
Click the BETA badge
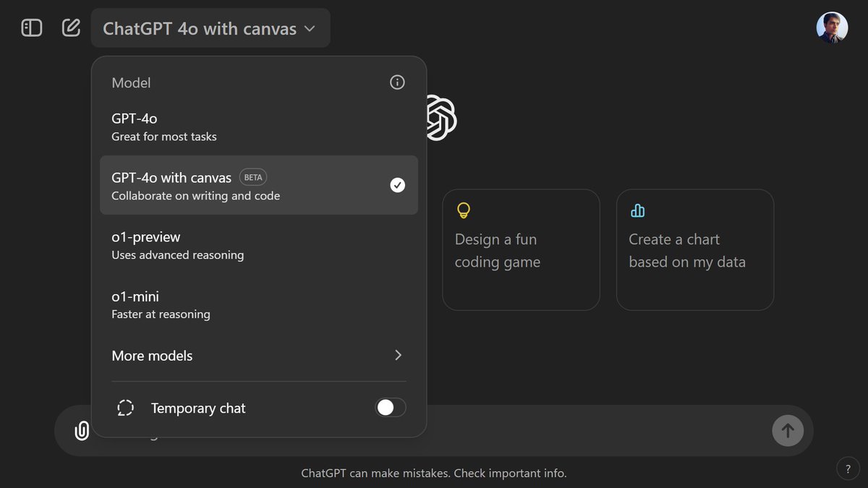(x=253, y=177)
